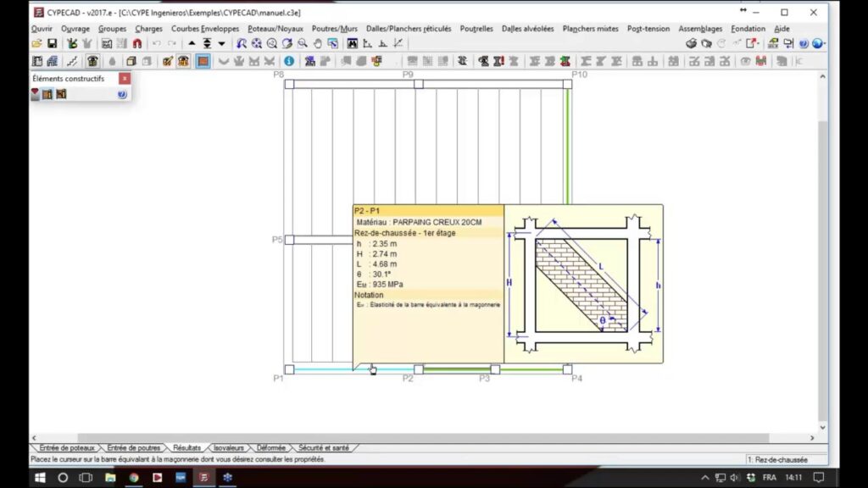868x488 pixels.
Task: Click the printer icon in toolbar
Action: point(691,43)
